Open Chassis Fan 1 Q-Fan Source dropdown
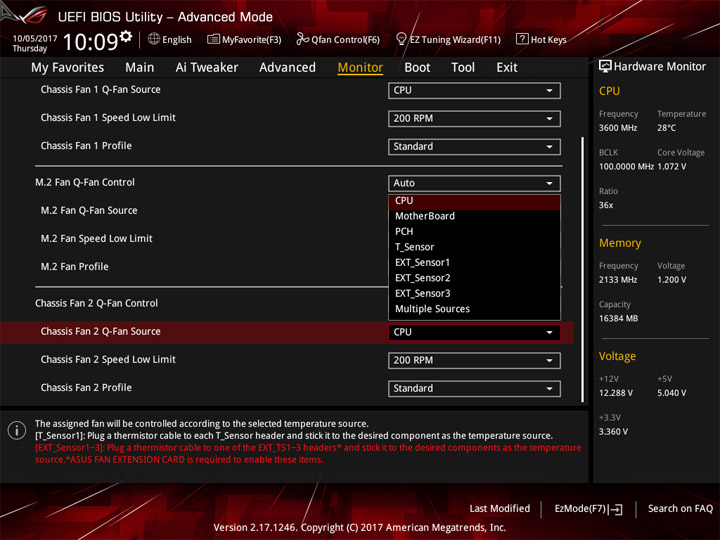720x540 pixels. coord(474,90)
